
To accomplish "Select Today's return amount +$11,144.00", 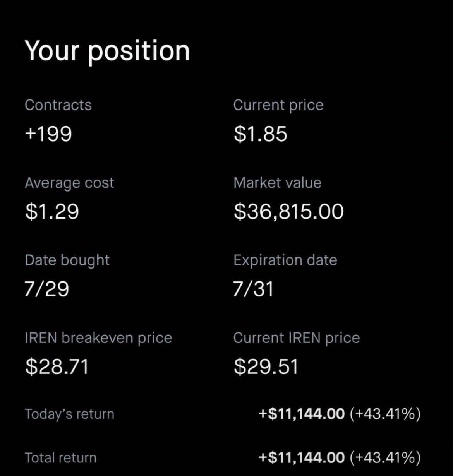I will 301,414.
